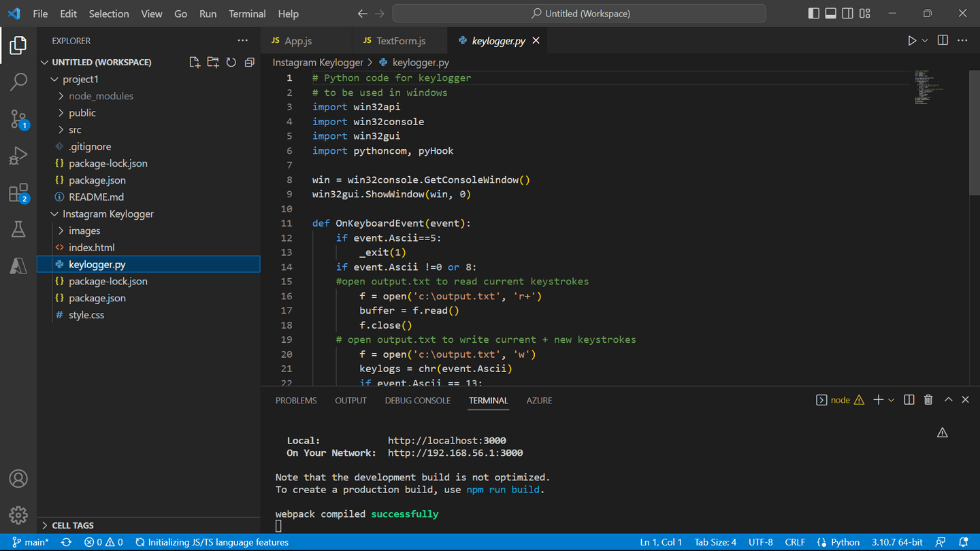Click Synchronize Changes icon in status bar
Screen dimensions: 980x551
click(x=66, y=542)
